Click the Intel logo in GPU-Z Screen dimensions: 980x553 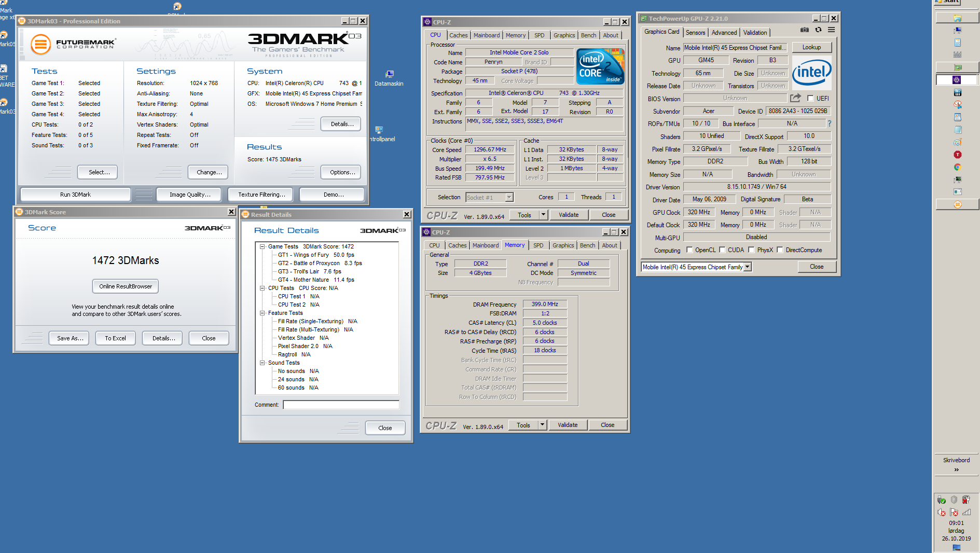pos(811,72)
